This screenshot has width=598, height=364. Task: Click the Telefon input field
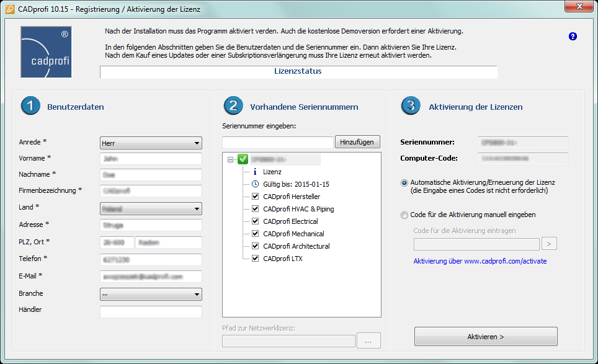pos(151,260)
